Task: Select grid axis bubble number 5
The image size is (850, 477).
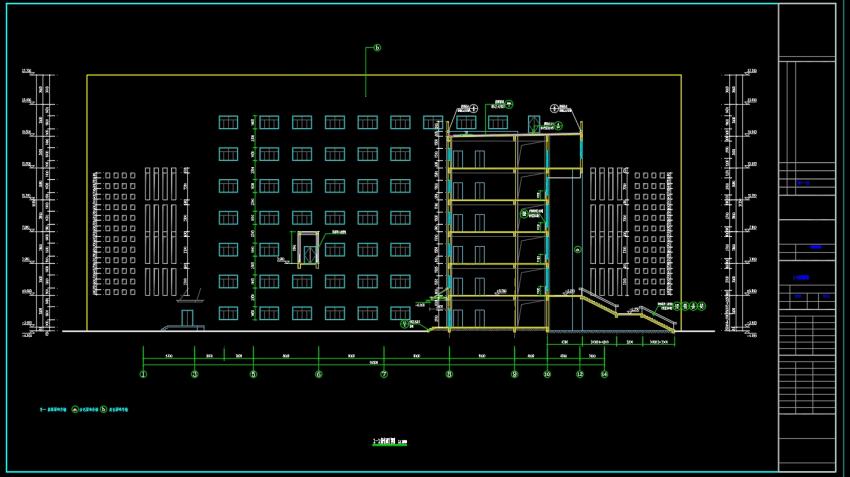Action: coord(253,374)
